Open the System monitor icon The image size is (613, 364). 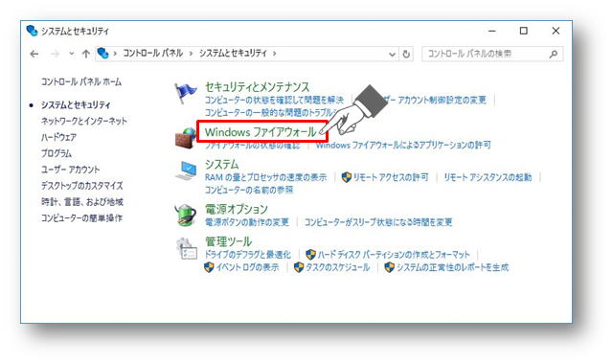point(186,171)
